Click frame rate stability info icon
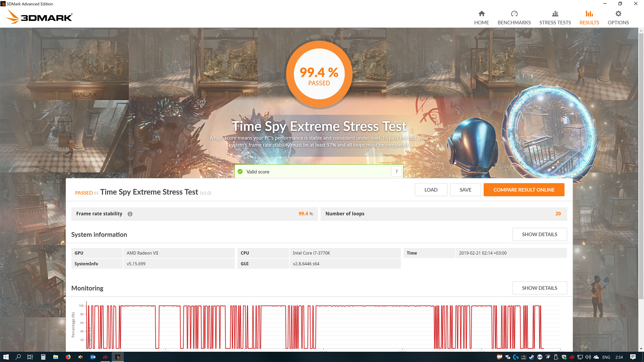644x362 pixels. (x=130, y=214)
